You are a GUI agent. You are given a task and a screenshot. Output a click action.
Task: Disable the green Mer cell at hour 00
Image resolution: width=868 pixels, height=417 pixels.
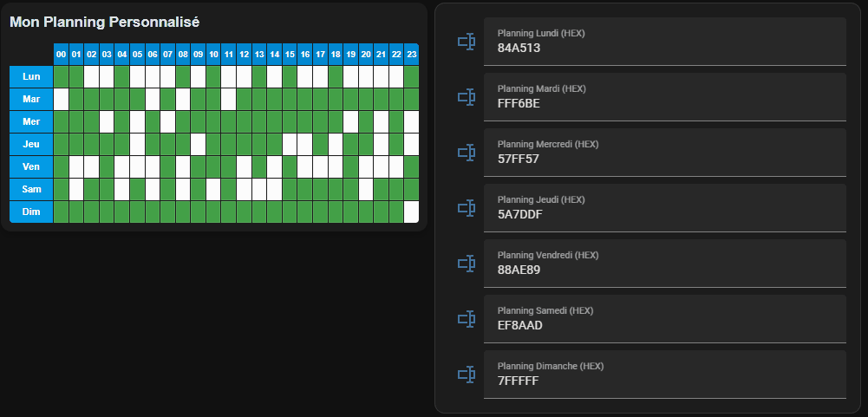(x=62, y=121)
